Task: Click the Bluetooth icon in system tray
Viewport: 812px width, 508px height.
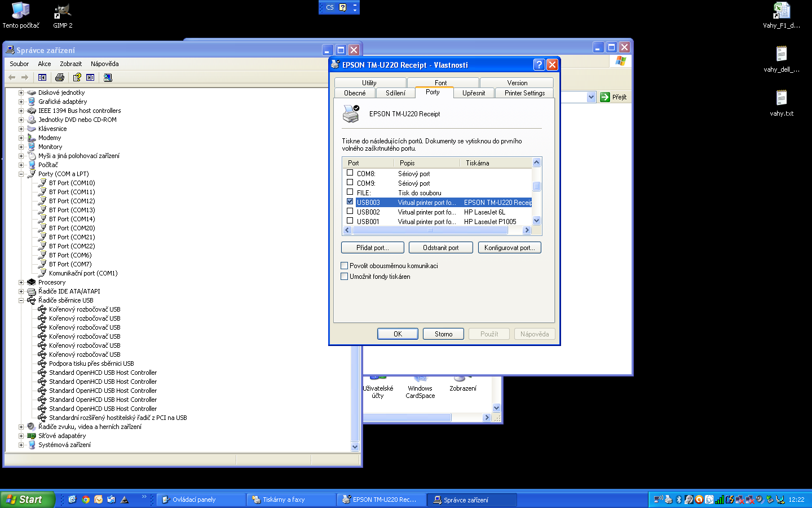Action: 678,500
